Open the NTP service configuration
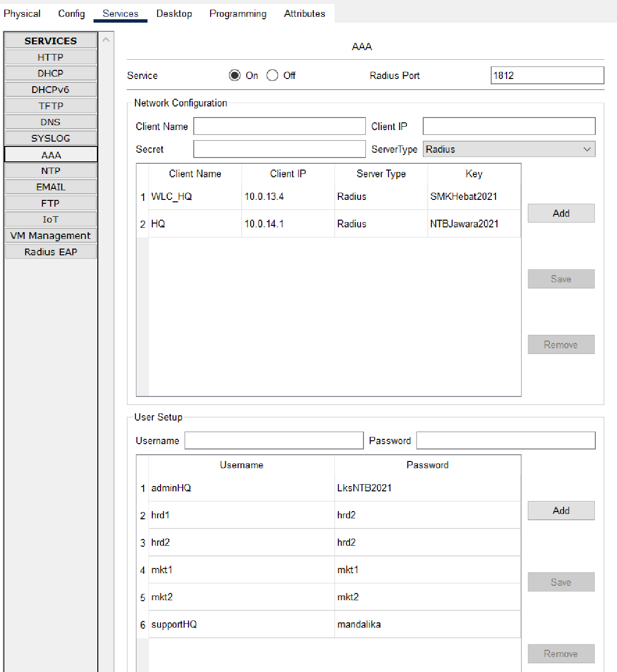Image resolution: width=617 pixels, height=672 pixels. coord(50,170)
